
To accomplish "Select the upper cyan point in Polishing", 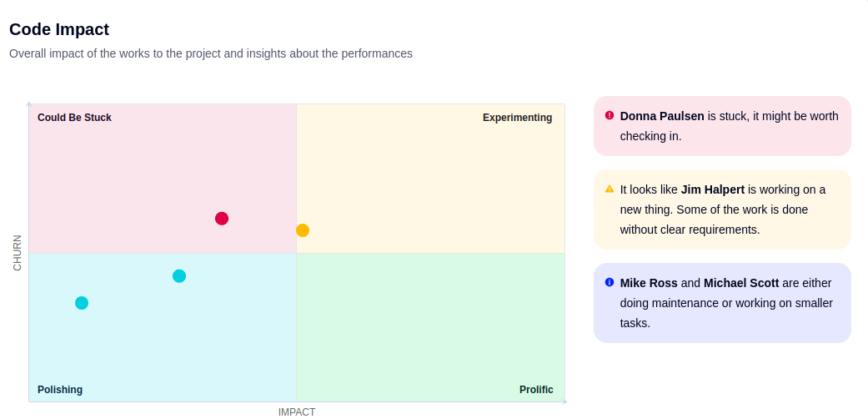I will [x=178, y=276].
